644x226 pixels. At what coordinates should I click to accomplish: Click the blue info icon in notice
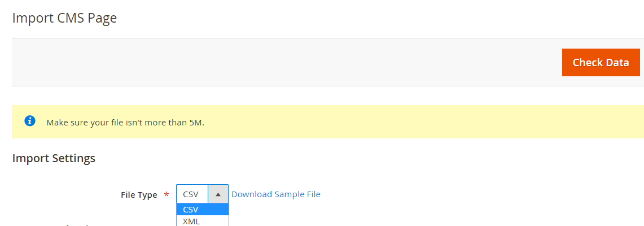click(x=30, y=121)
